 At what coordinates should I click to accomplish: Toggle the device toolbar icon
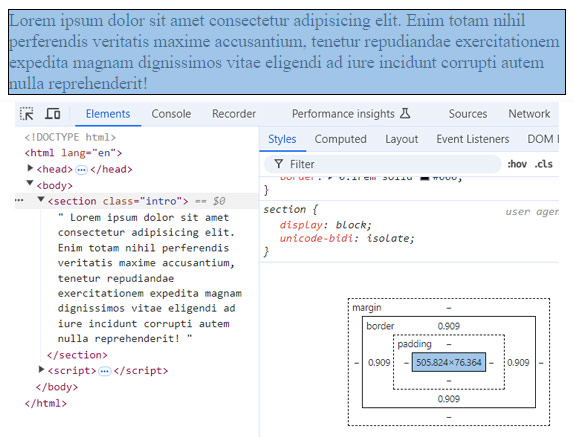pos(53,114)
